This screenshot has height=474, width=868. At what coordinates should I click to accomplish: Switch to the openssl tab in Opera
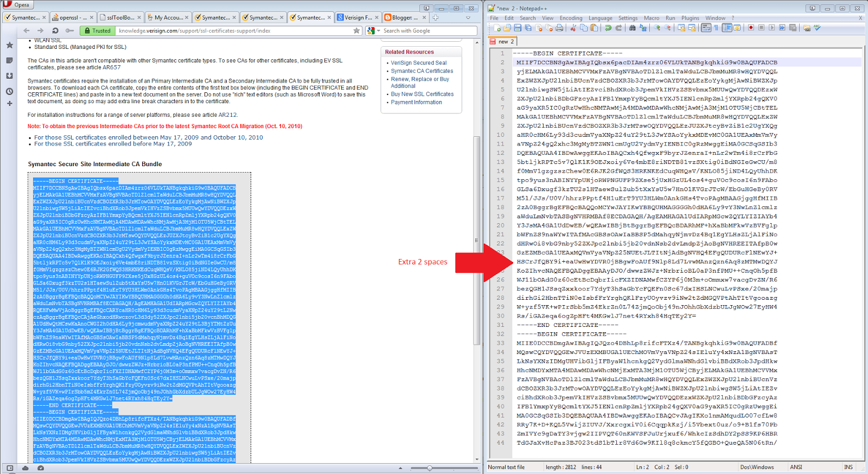pos(73,17)
